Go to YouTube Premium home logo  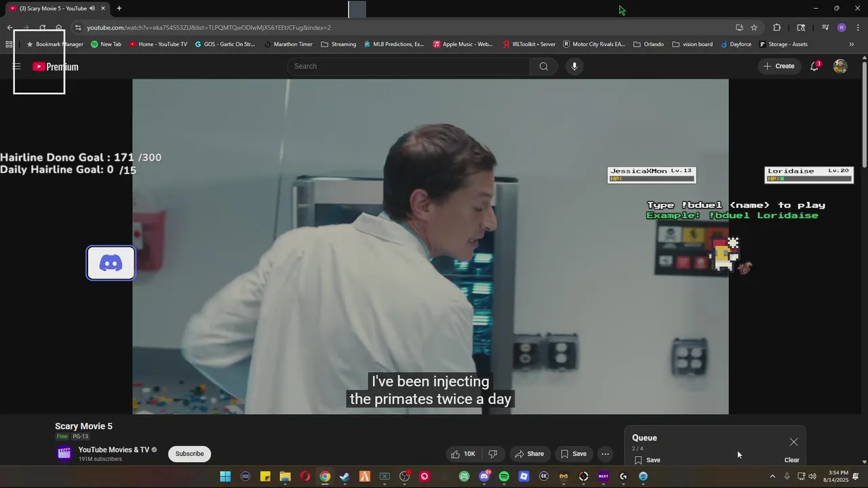click(x=56, y=66)
